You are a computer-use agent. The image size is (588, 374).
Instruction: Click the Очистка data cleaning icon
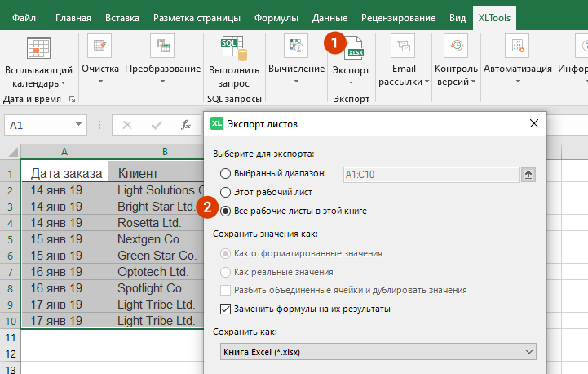coord(99,47)
